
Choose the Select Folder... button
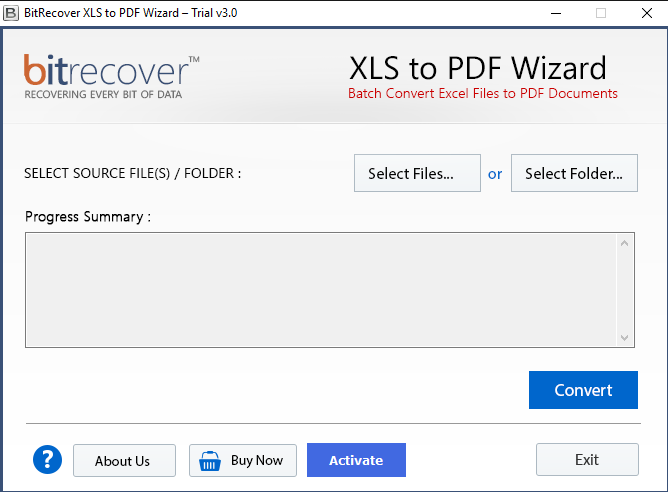574,173
